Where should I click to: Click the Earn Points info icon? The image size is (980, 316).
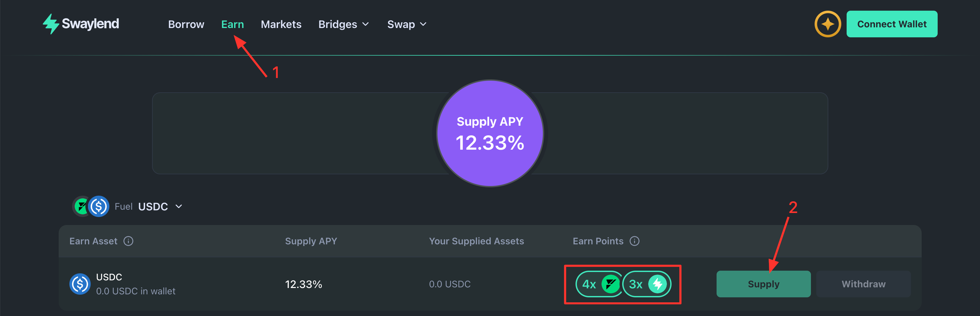[x=635, y=241]
